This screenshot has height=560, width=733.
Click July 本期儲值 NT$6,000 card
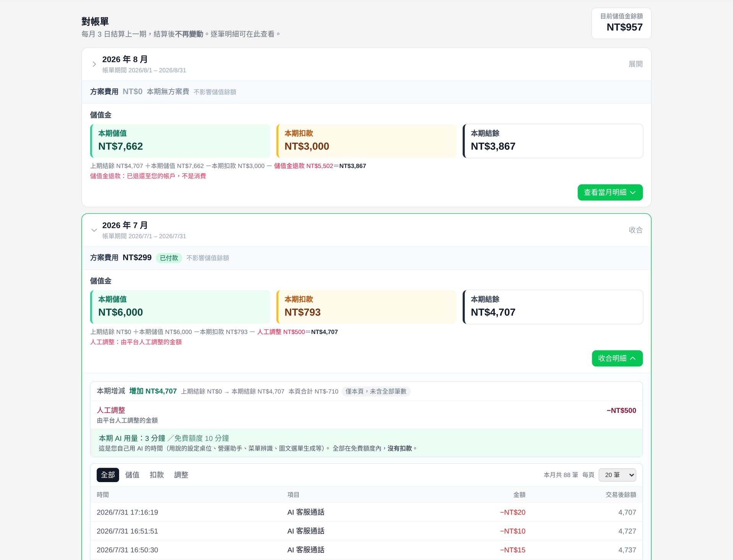[x=180, y=307]
